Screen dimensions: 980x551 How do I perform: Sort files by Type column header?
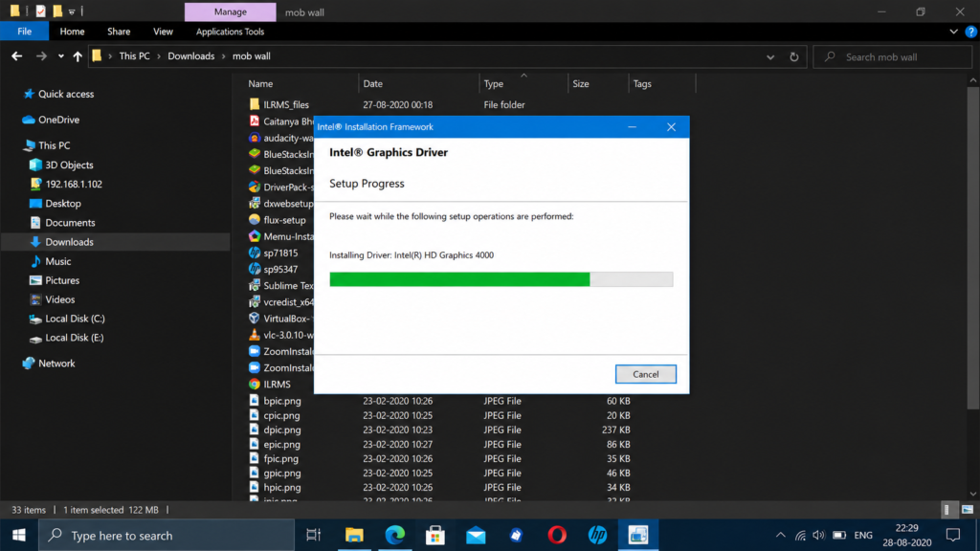pyautogui.click(x=493, y=84)
